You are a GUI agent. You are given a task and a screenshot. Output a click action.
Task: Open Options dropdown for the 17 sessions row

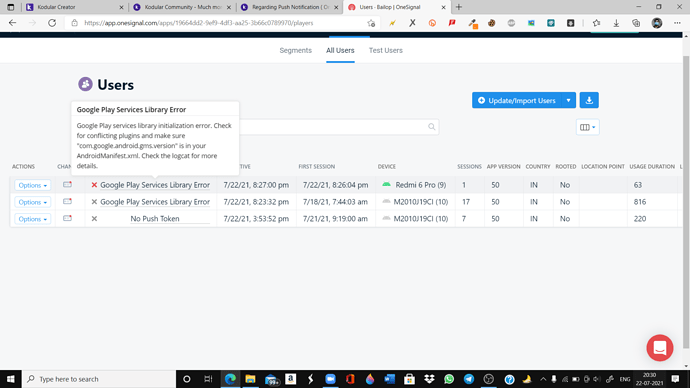(33, 202)
